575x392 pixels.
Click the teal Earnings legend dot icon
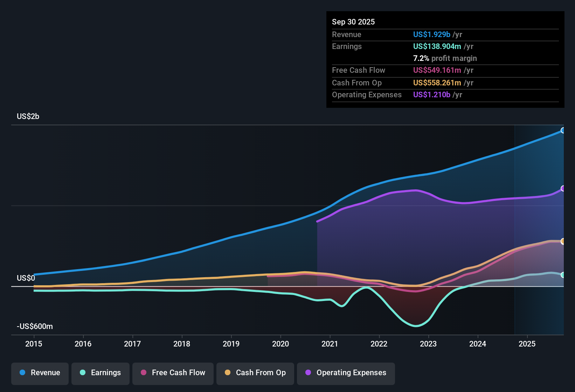point(83,373)
